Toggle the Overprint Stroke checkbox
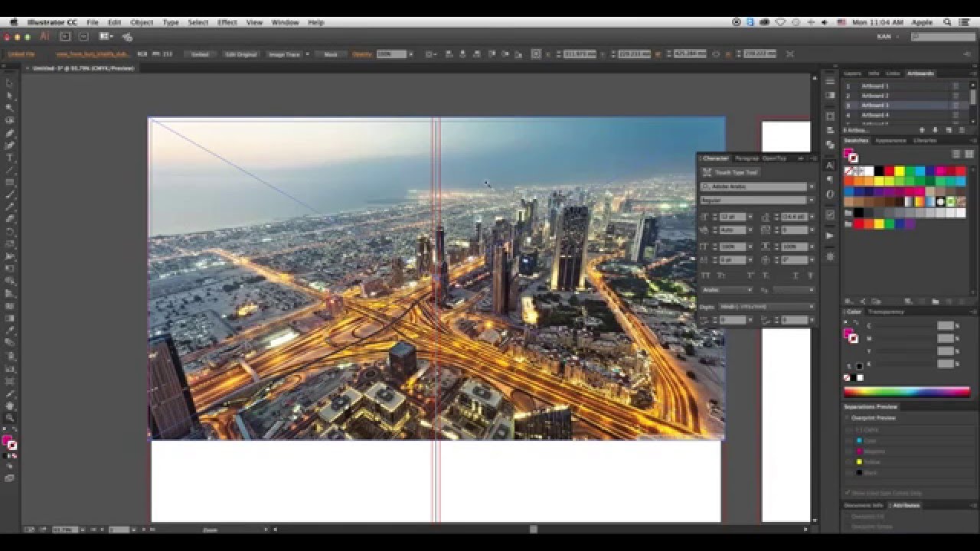Image resolution: width=980 pixels, height=551 pixels. pyautogui.click(x=848, y=527)
